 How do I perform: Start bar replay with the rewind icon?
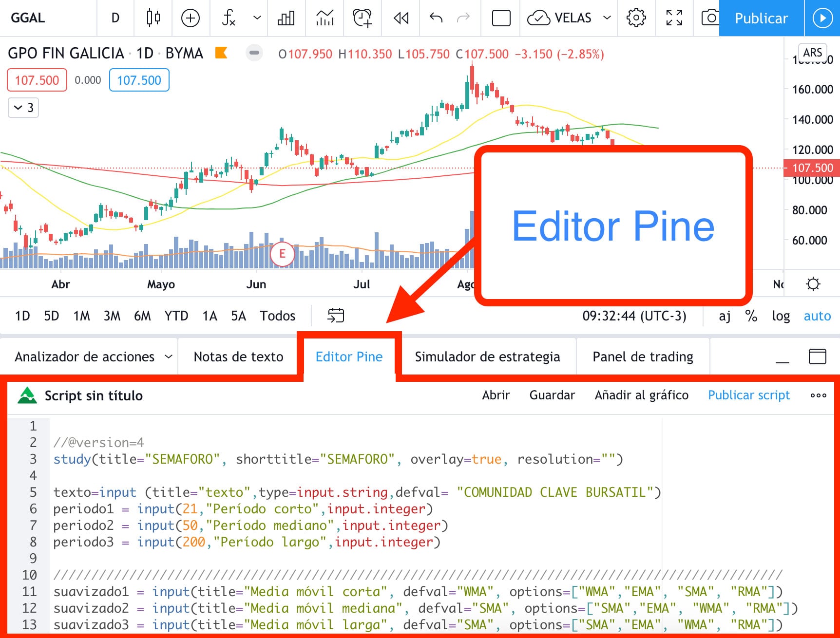coord(401,18)
